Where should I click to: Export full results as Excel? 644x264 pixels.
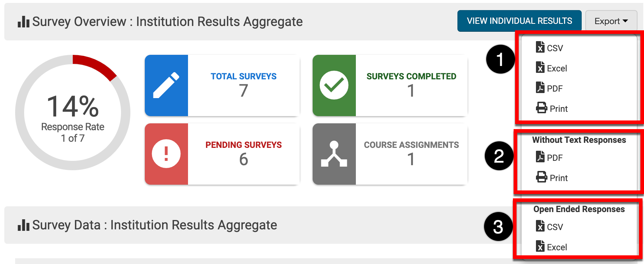click(556, 68)
